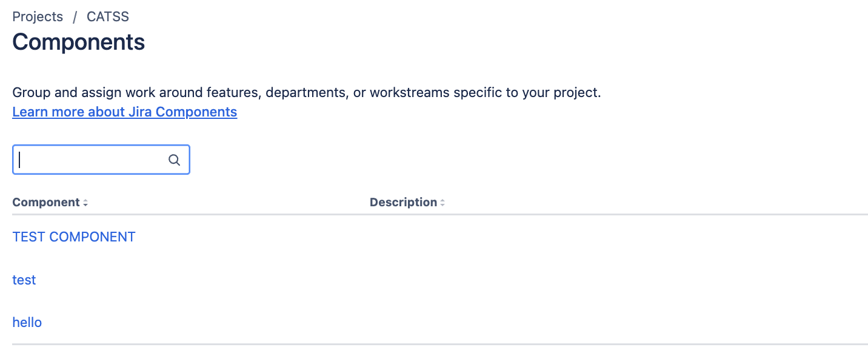This screenshot has height=364, width=868.
Task: Open Learn more about Jira Components link
Action: (124, 112)
